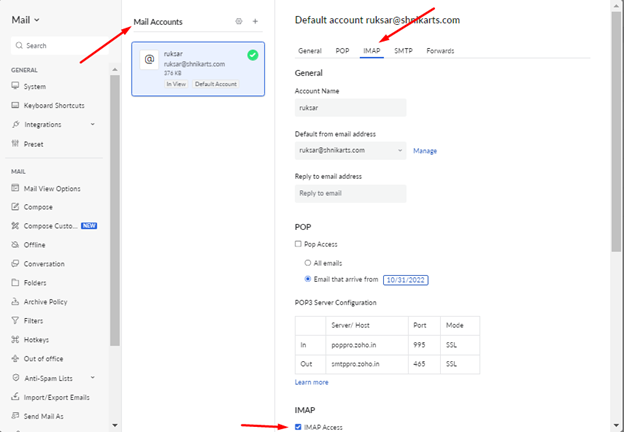The width and height of the screenshot is (624, 432).
Task: Click sidebar scrollbar down arrow
Action: (x=115, y=425)
